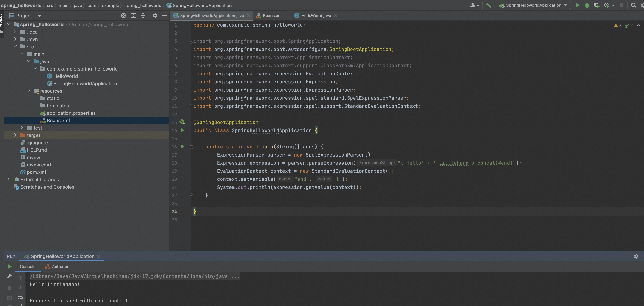Click Beans.xml file in resources folder
644x306 pixels.
[58, 120]
